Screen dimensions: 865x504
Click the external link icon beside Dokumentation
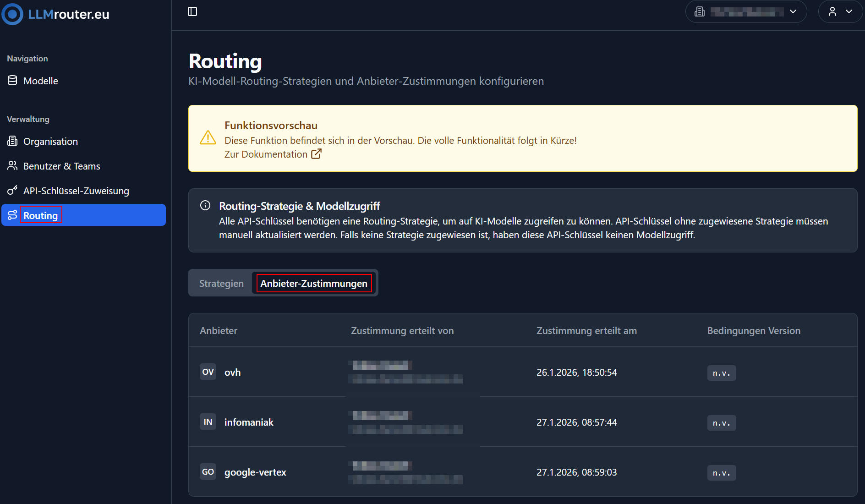(316, 154)
